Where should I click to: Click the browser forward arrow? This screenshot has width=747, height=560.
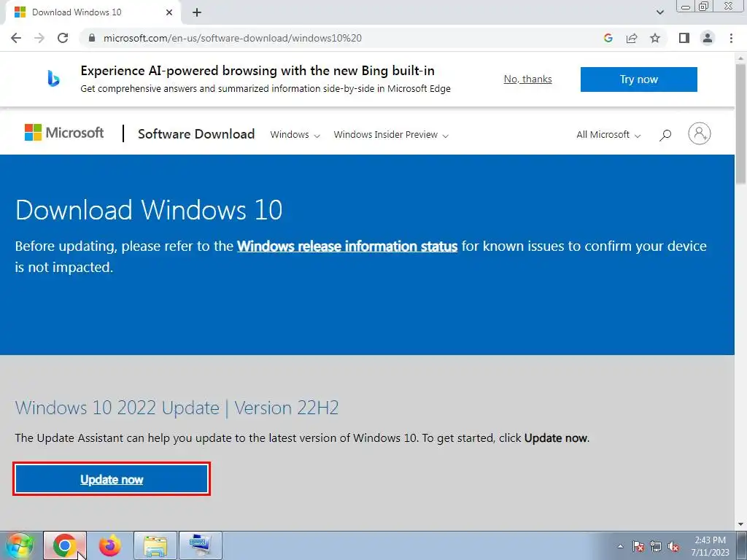coord(39,38)
